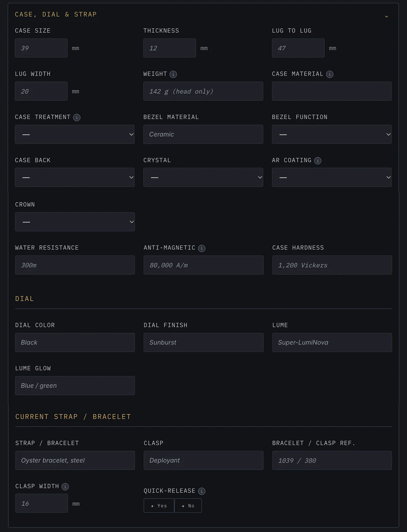Click the Clasp Width info icon
This screenshot has width=407, height=532.
[65, 487]
